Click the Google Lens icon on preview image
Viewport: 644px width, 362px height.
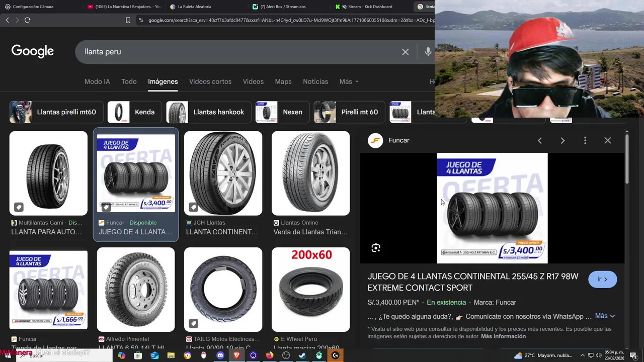pos(376,248)
